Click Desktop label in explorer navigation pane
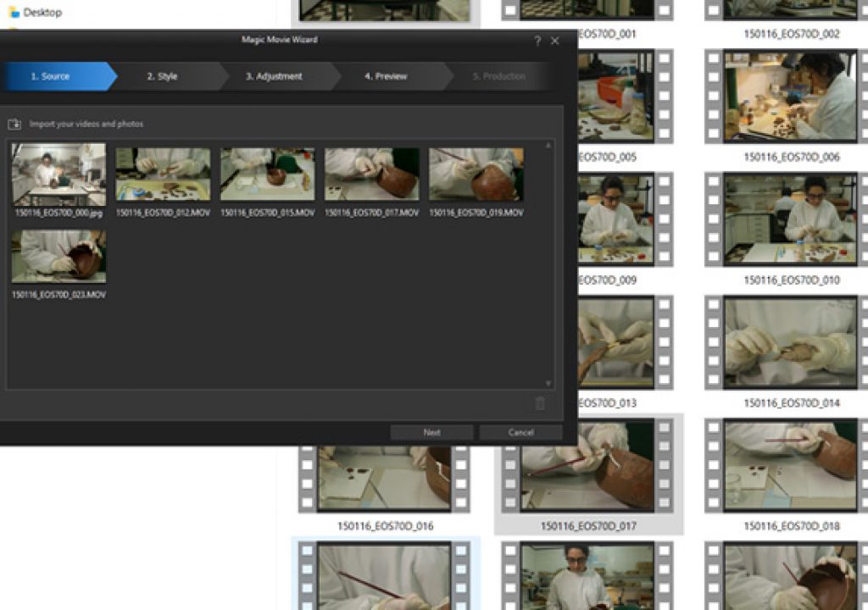 tap(42, 12)
